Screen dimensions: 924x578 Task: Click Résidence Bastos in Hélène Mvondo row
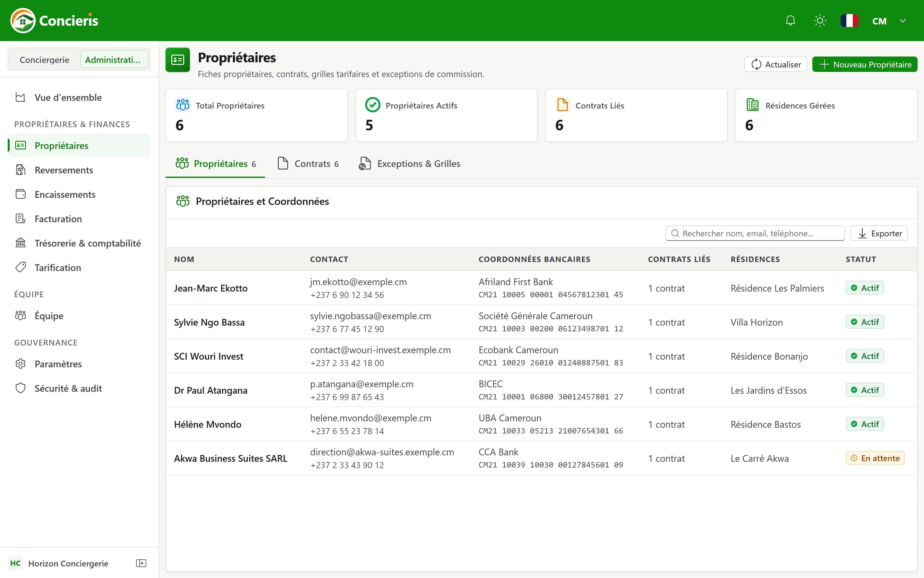[766, 424]
